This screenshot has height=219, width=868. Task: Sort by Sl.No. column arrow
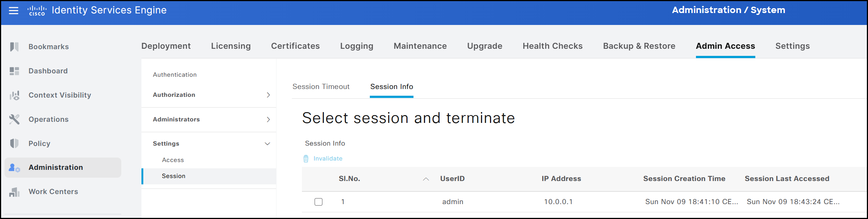pos(426,179)
